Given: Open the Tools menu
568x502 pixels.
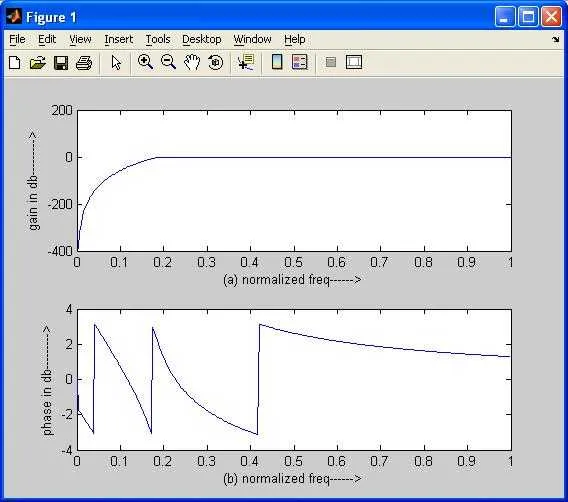Looking at the screenshot, I should (x=158, y=39).
